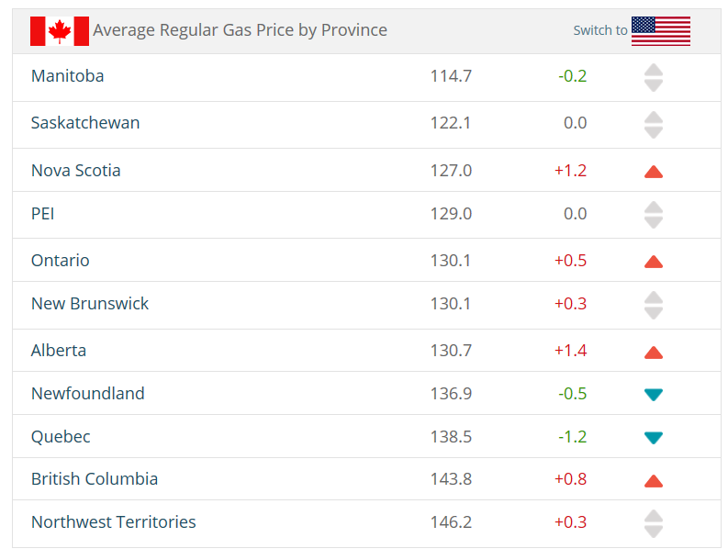The image size is (728, 560).
Task: Open the Manitoba province link
Action: [67, 76]
